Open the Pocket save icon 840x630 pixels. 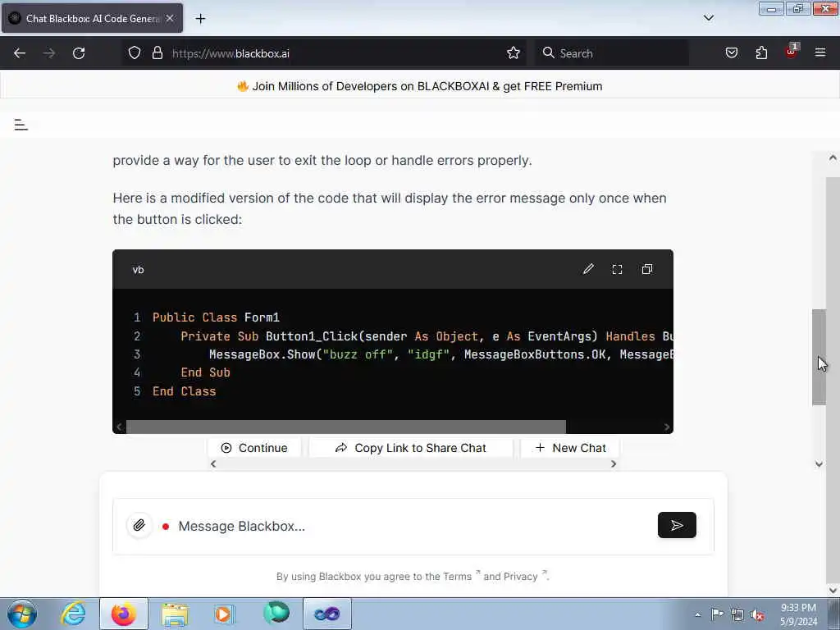click(x=731, y=53)
